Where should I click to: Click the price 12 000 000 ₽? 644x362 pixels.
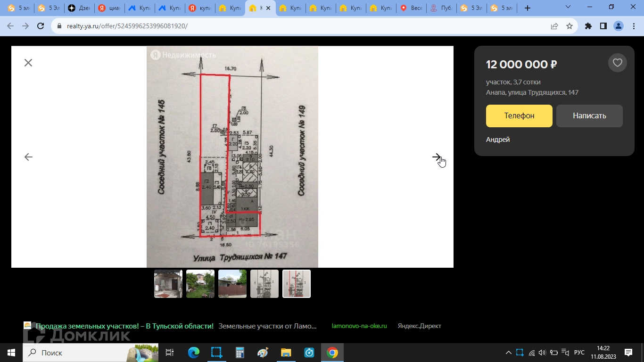[x=521, y=65]
